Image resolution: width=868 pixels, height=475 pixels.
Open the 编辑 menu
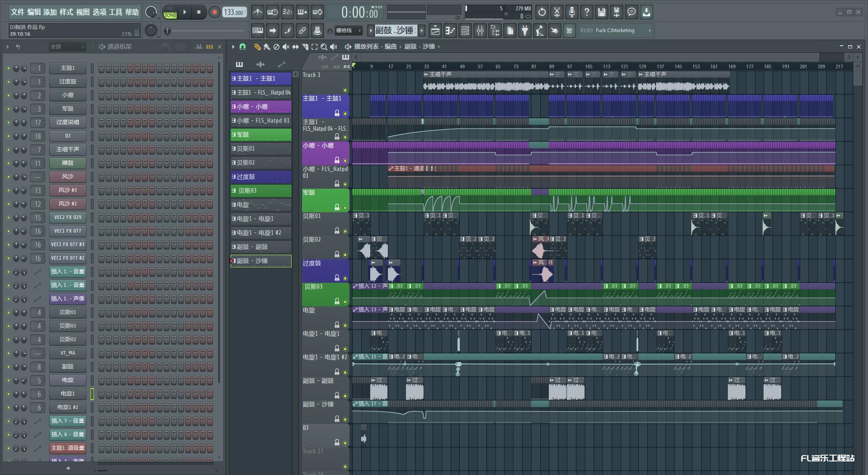pos(34,12)
